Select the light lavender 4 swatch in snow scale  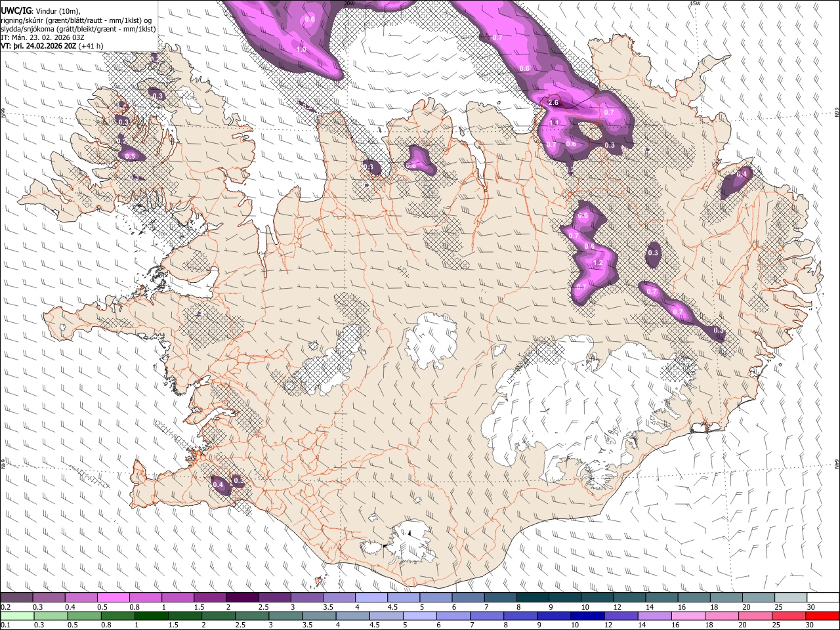click(x=371, y=597)
